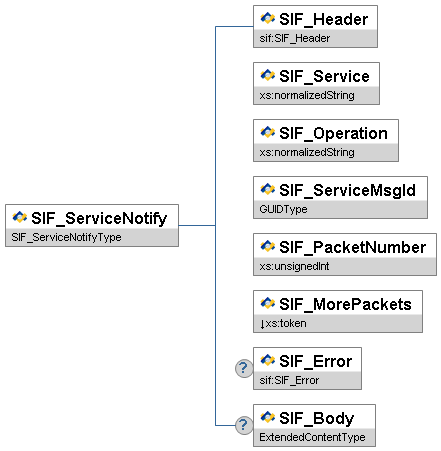Open the sif:SIF_Header type label
Viewport: 441px width, 451px height.
(x=295, y=38)
